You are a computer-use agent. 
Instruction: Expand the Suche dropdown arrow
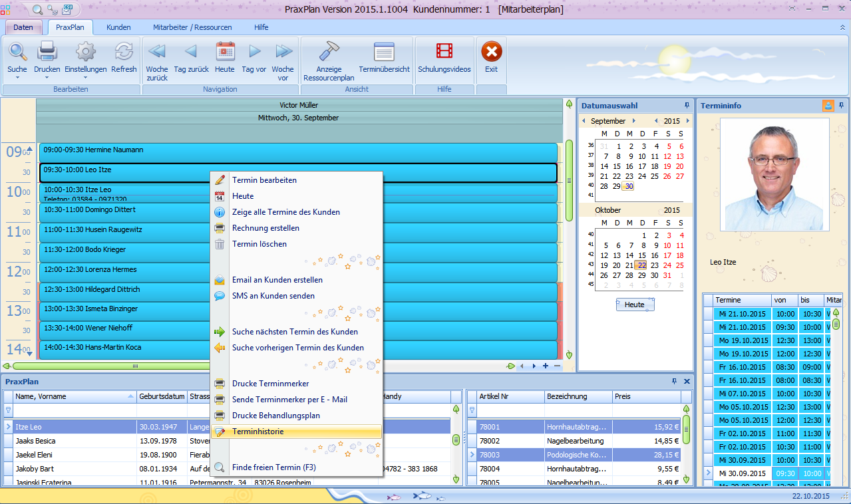point(17,78)
